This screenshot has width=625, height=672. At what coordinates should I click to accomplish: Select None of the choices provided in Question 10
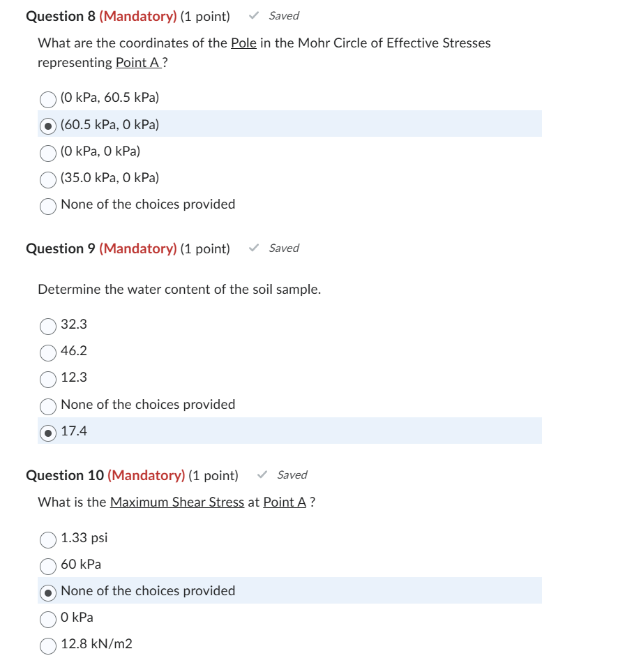click(x=47, y=592)
